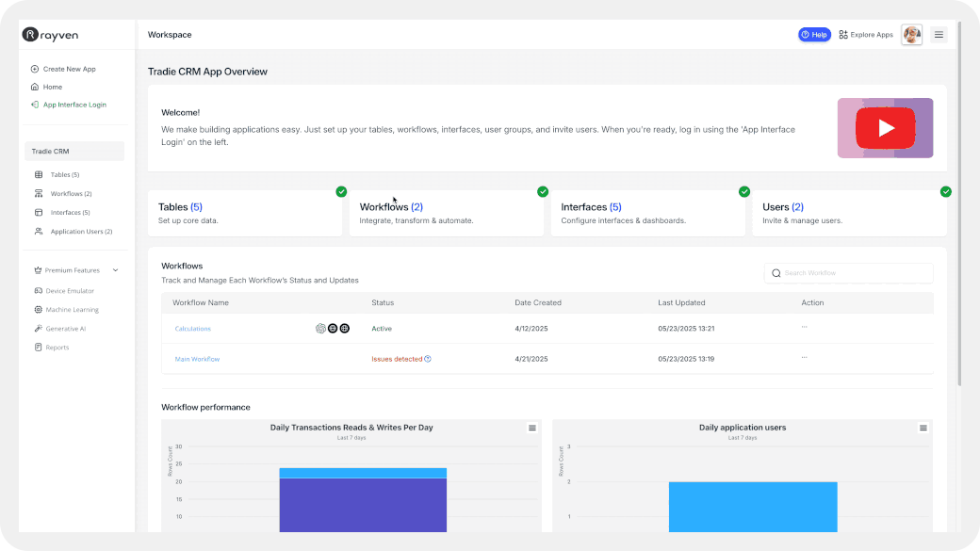Click the Issues detected info icon
Viewport: 980px width, 551px height.
coord(428,359)
